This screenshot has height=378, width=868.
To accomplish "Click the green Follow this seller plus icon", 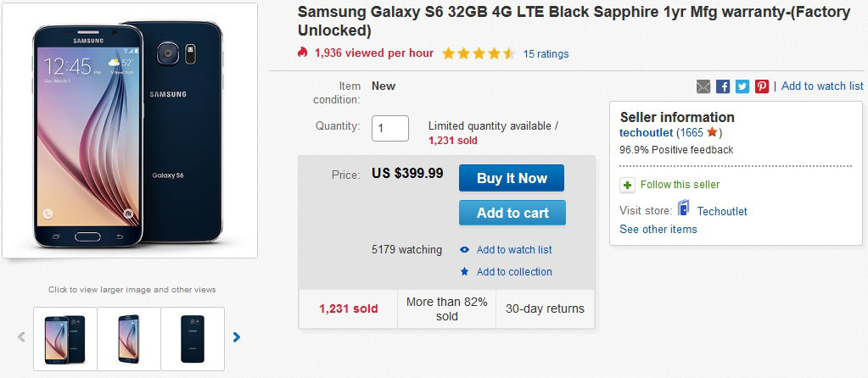I will tap(627, 185).
